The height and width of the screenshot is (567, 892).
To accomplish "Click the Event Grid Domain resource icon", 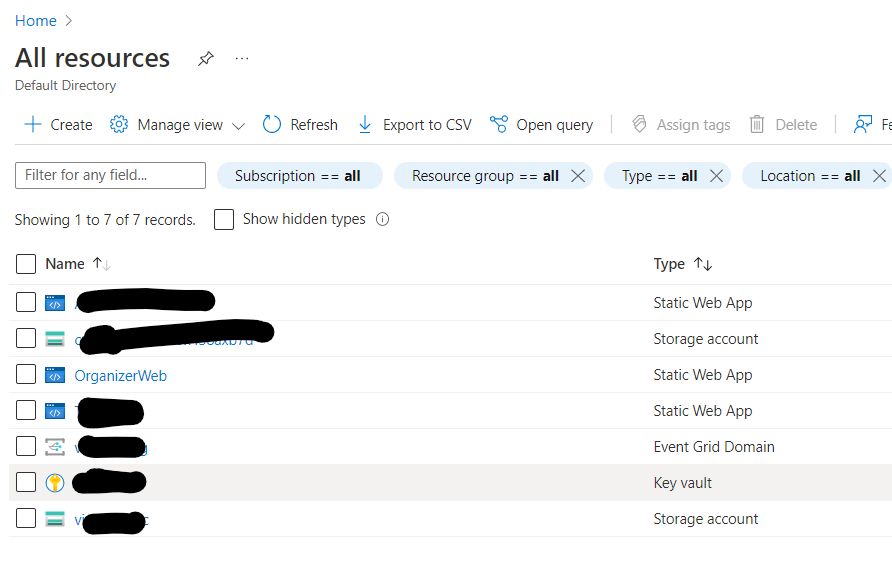I will 55,447.
